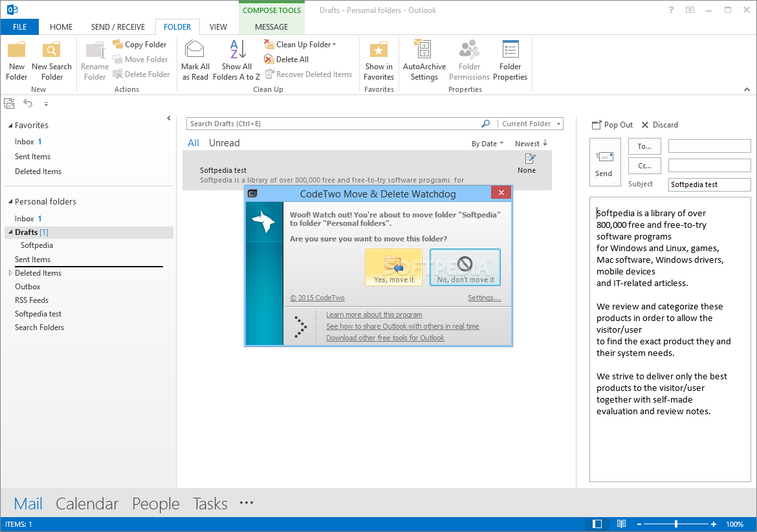757x532 pixels.
Task: Switch to Reading view in status bar
Action: tap(621, 524)
